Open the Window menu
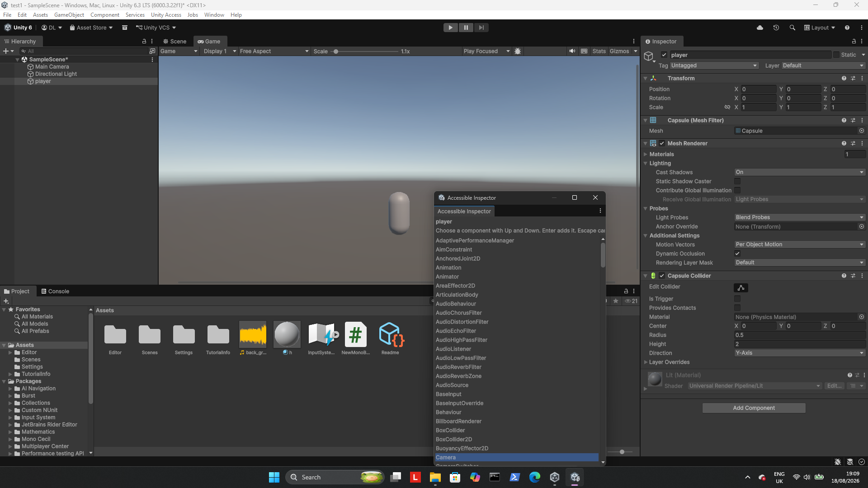Viewport: 868px width, 488px height. [x=214, y=14]
